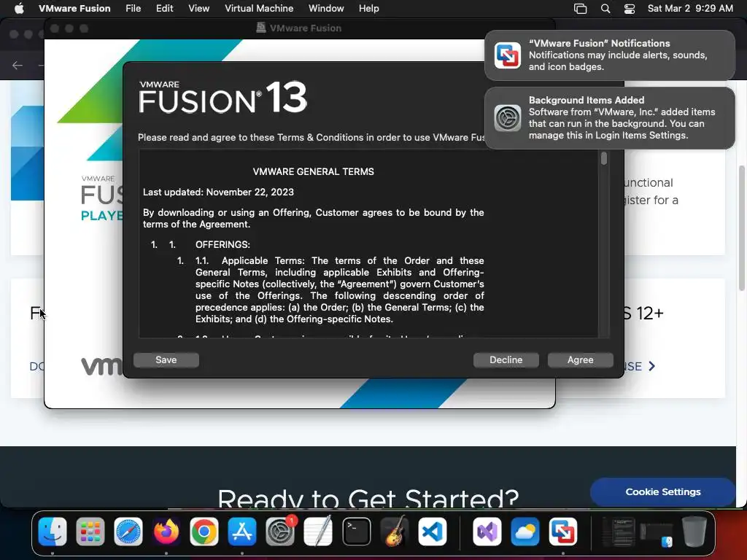Open TextEdit from the Dock
The image size is (747, 560).
click(318, 532)
